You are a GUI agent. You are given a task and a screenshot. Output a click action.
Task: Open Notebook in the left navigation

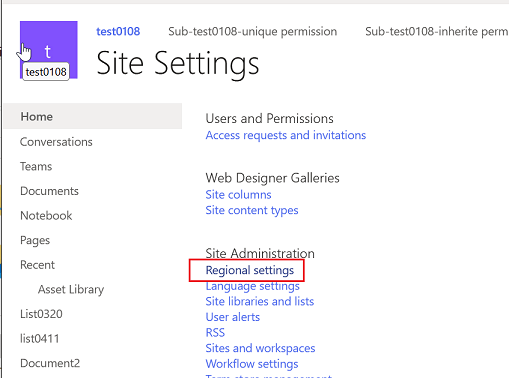pyautogui.click(x=46, y=215)
